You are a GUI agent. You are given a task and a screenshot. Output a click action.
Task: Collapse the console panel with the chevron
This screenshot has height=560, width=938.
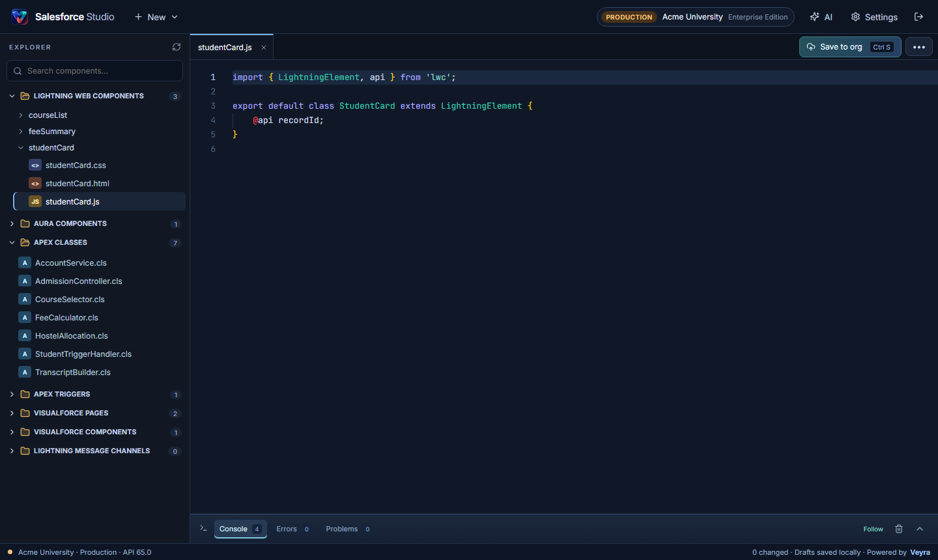click(x=920, y=529)
